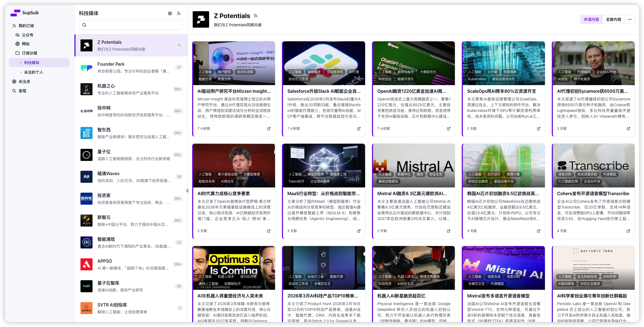Open 公众号 in sidebar
644x327 pixels.
pyautogui.click(x=39, y=35)
